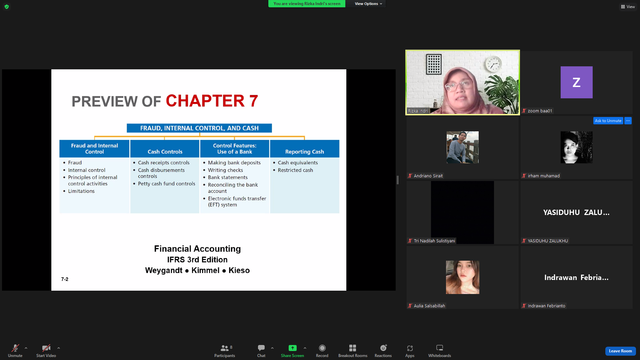Select the zoom baa01 participant tile
The image size is (640, 360).
click(576, 82)
